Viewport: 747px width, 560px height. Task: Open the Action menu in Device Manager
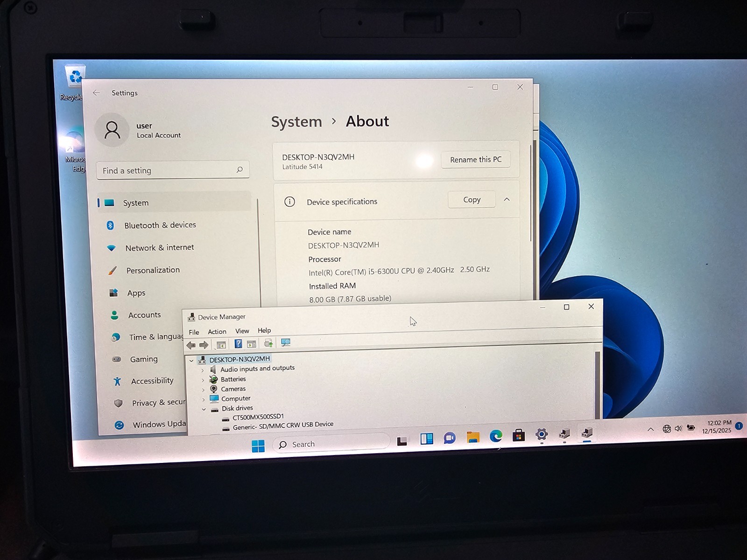coord(217,332)
